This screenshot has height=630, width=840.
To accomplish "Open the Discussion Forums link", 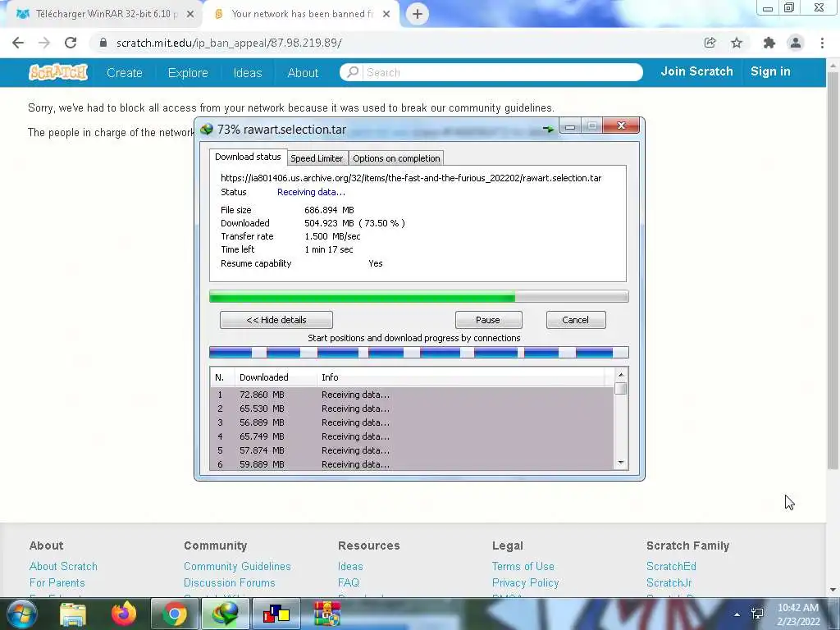I will click(x=230, y=583).
